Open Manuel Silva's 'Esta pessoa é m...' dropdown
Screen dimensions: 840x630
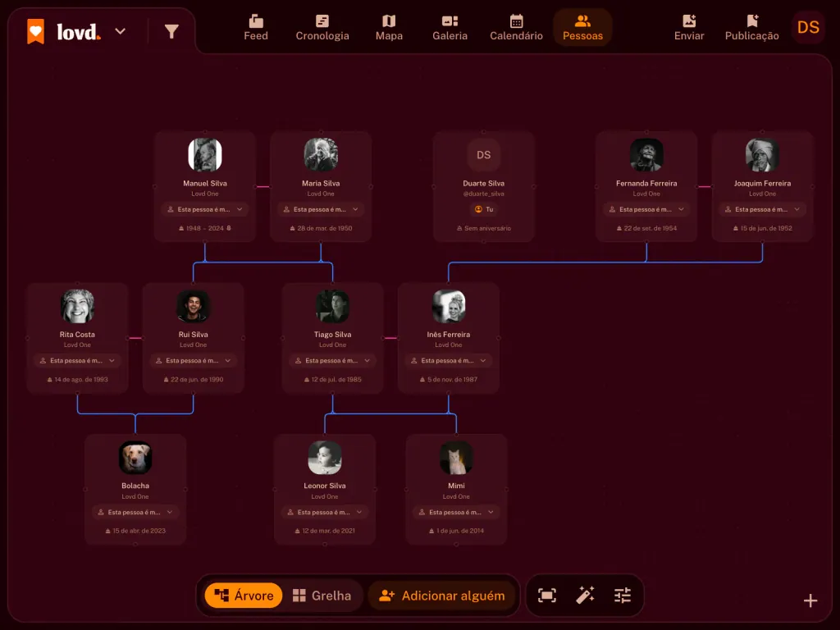(205, 209)
